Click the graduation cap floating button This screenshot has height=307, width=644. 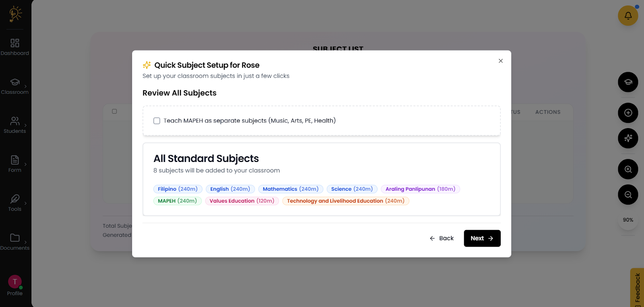628,82
